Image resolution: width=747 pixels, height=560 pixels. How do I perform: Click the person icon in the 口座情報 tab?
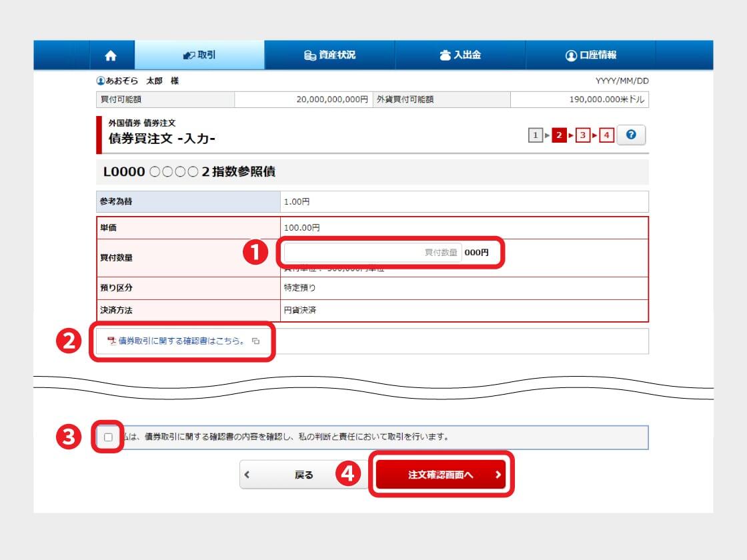(570, 55)
